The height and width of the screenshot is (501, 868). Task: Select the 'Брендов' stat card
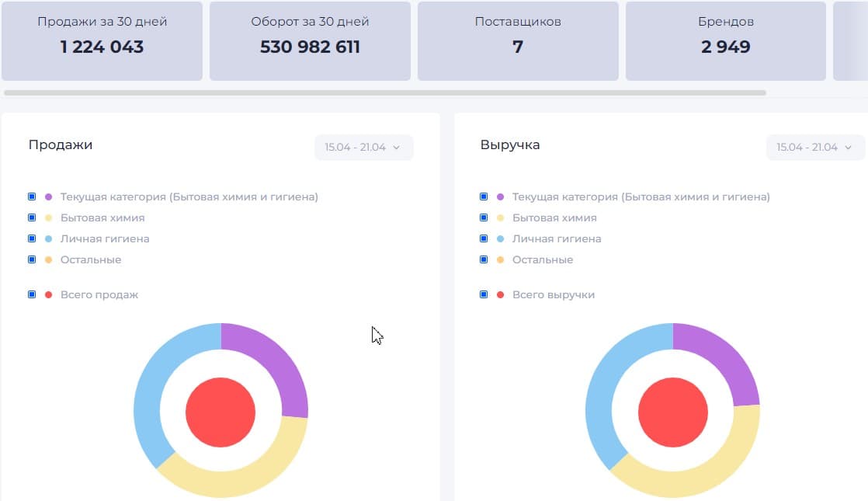coord(726,41)
